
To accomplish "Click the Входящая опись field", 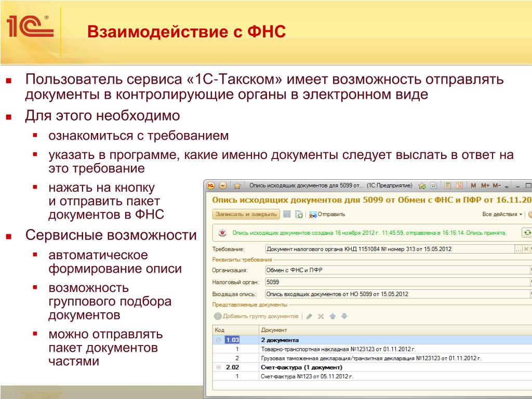I will click(397, 294).
